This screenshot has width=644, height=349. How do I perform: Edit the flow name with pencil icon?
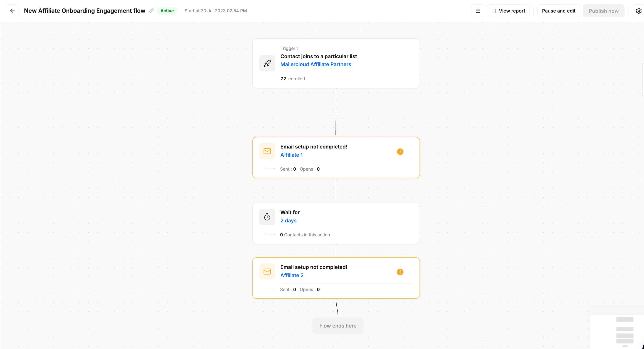tap(151, 11)
